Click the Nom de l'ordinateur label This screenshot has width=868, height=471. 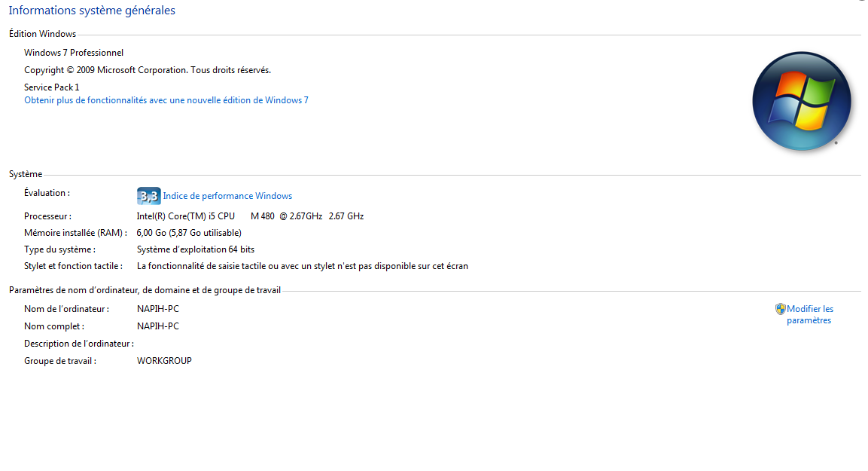coord(66,309)
